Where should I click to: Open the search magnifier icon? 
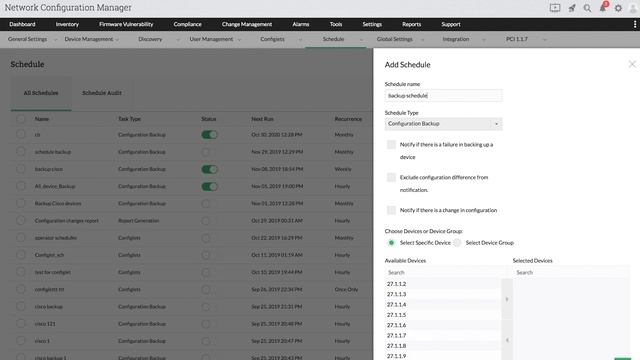tap(587, 8)
